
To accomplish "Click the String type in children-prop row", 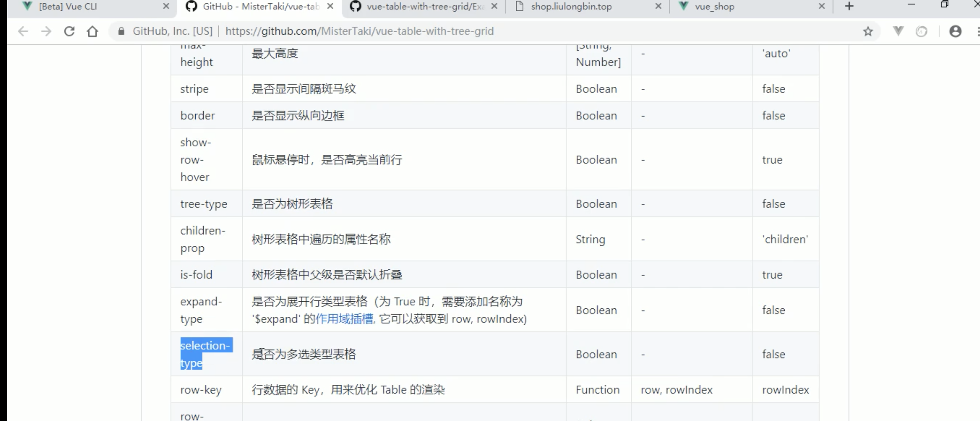I will (x=590, y=239).
